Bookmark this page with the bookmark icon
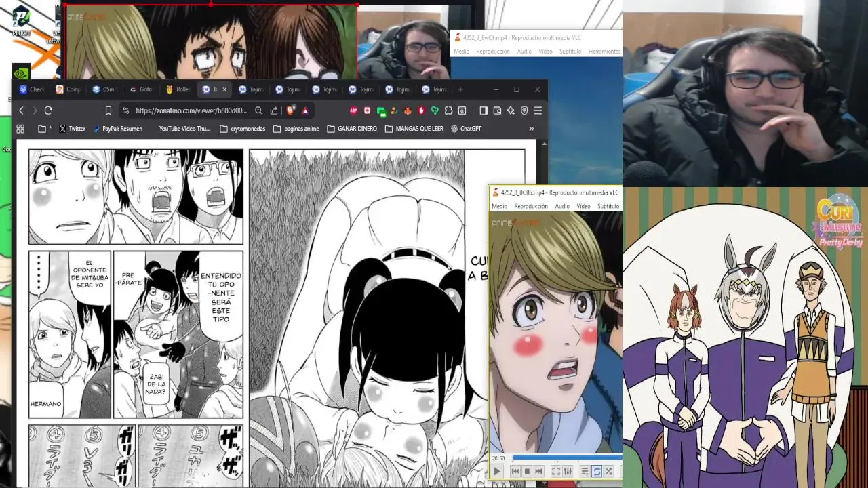The image size is (868, 488). tap(108, 110)
